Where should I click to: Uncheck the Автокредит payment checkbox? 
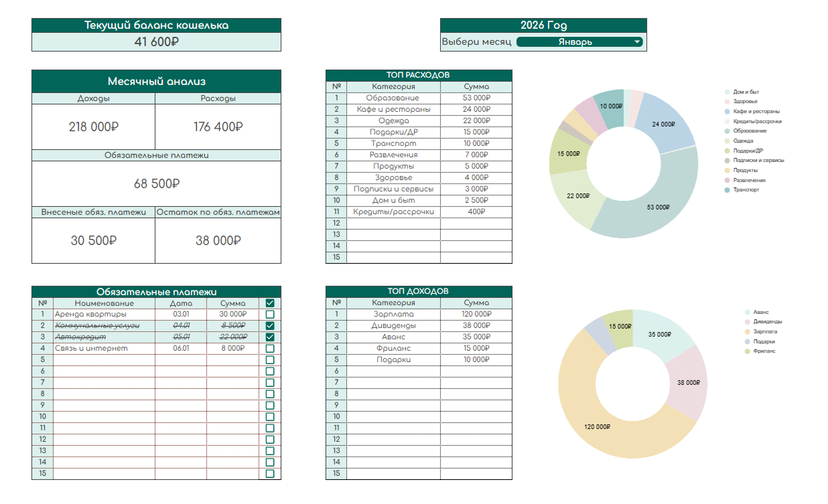[270, 337]
